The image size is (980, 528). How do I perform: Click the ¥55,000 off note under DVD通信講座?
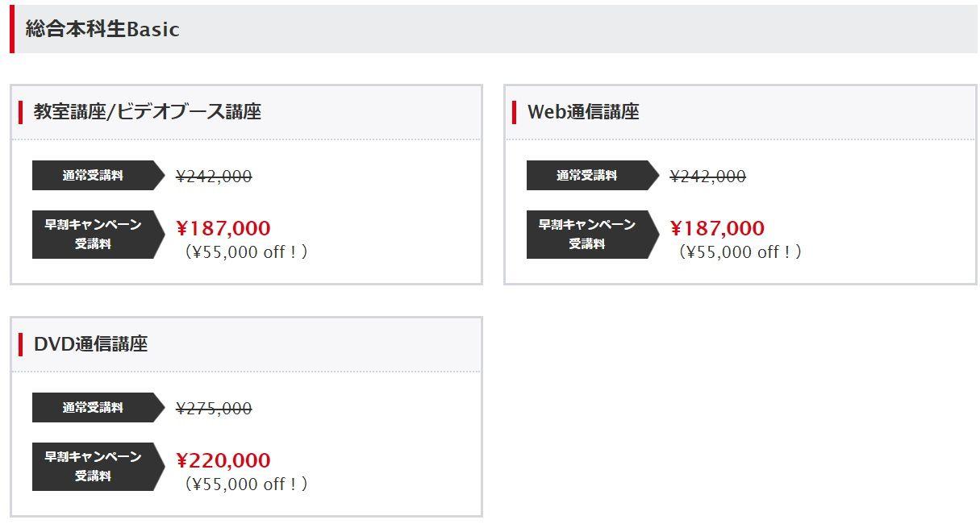(x=246, y=484)
